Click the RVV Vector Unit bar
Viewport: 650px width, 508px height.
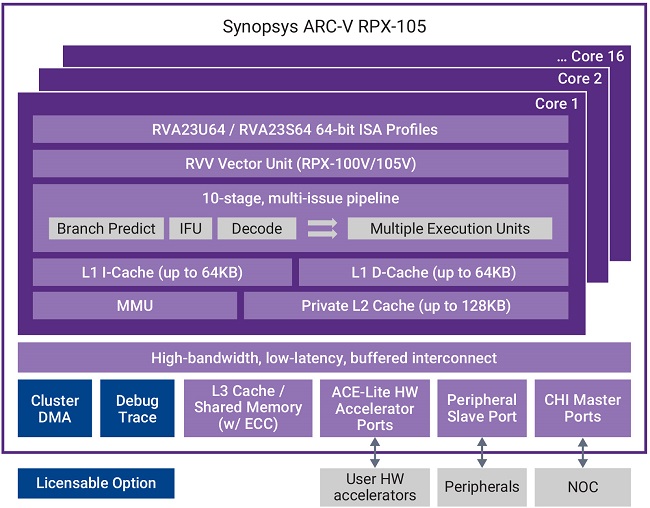point(300,164)
